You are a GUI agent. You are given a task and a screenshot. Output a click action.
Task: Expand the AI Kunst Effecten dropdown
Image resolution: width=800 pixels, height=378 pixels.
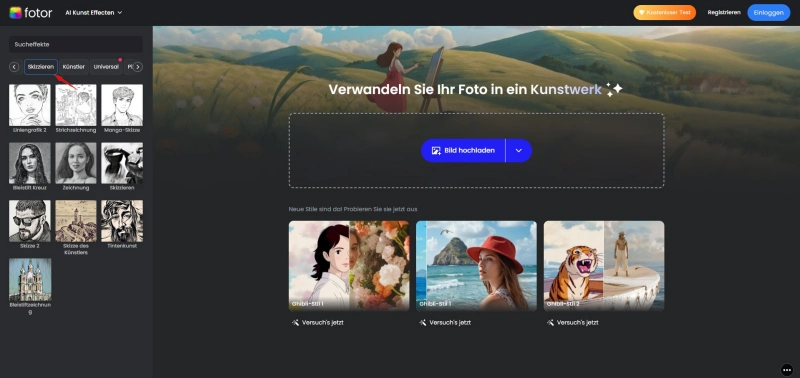click(x=93, y=13)
